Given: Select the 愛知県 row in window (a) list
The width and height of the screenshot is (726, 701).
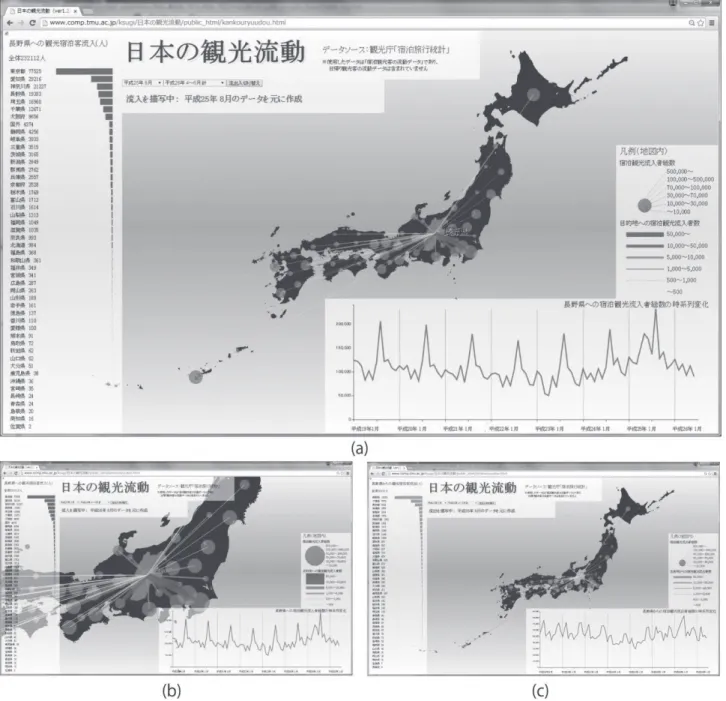Looking at the screenshot, I should 61,79.
